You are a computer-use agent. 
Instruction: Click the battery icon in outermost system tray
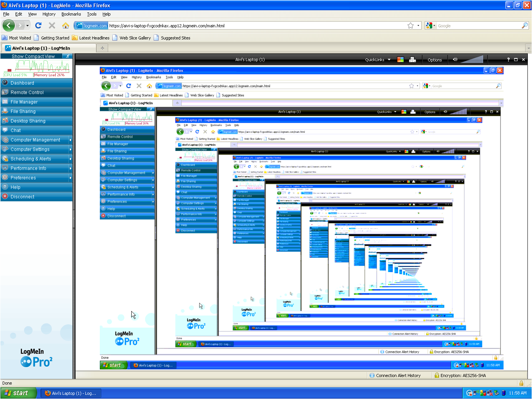tap(504, 393)
